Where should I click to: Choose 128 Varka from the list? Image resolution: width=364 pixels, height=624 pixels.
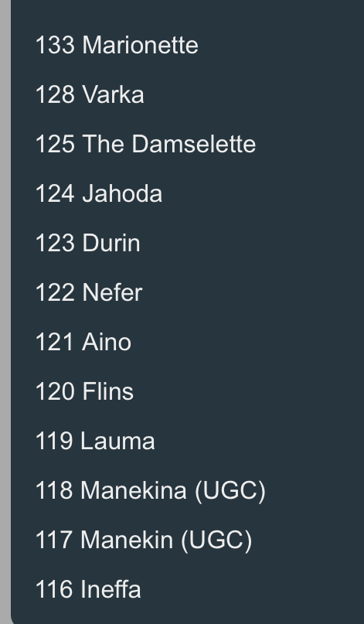[x=188, y=94]
